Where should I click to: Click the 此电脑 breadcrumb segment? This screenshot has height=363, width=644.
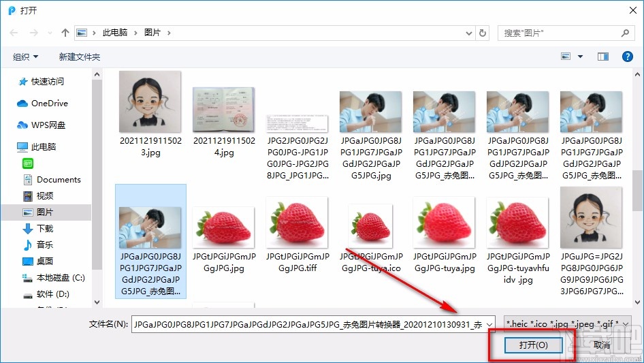(x=115, y=33)
